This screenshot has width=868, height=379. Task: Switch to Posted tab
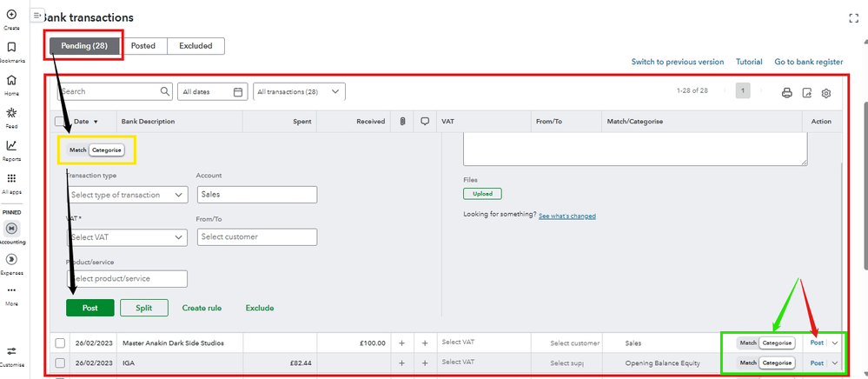[x=142, y=46]
